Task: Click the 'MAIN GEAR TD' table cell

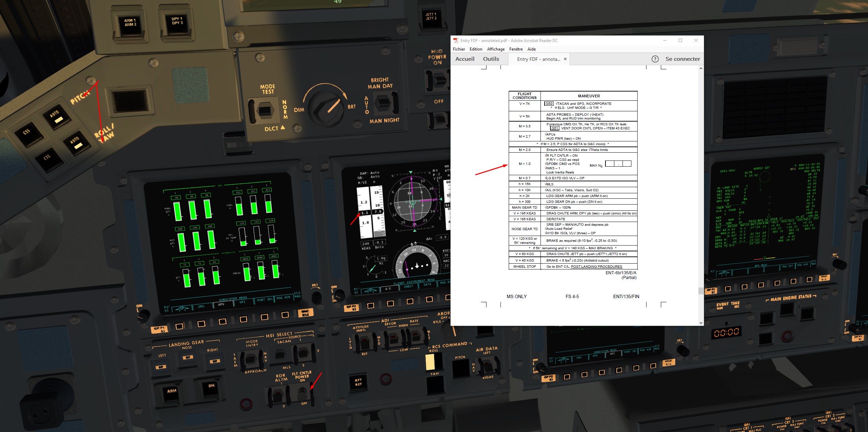Action: pyautogui.click(x=524, y=208)
